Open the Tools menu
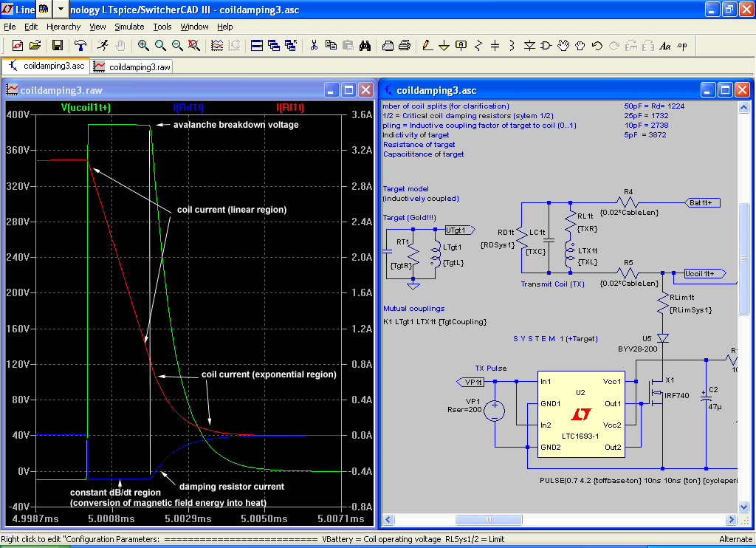 (x=162, y=27)
